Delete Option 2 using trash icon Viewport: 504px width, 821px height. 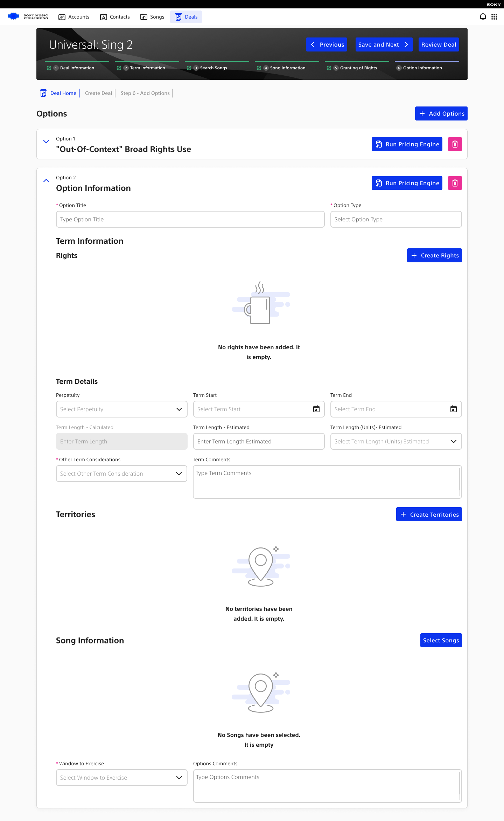point(455,183)
